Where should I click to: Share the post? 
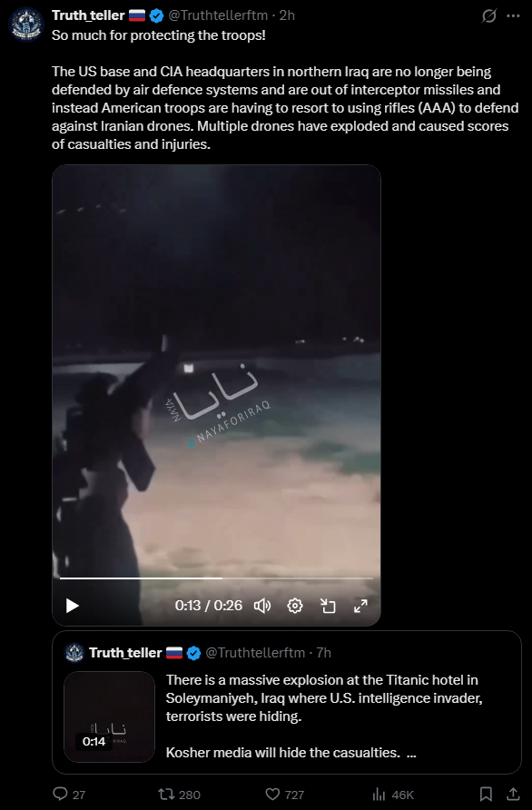point(513,794)
